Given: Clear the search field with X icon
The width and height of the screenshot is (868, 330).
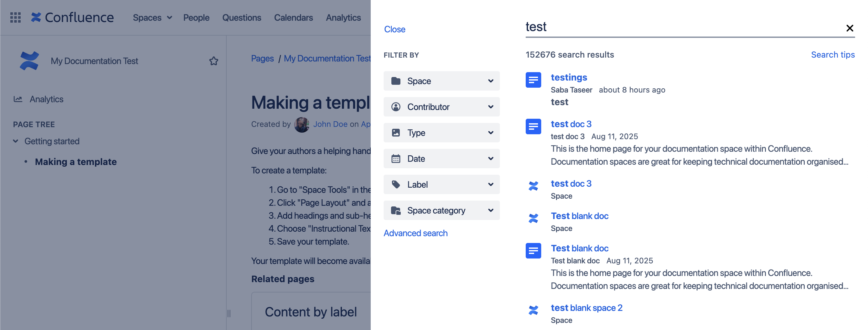Looking at the screenshot, I should pos(850,28).
